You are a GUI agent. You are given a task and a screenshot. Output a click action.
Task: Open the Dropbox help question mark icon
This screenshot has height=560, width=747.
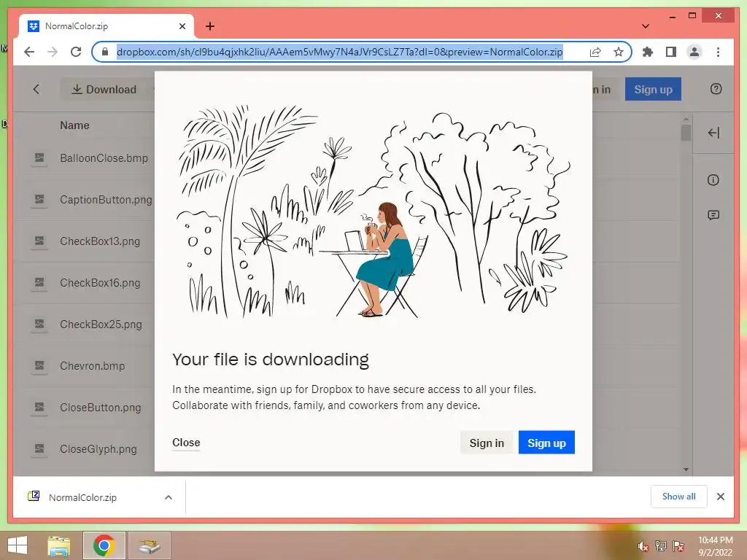pyautogui.click(x=716, y=89)
